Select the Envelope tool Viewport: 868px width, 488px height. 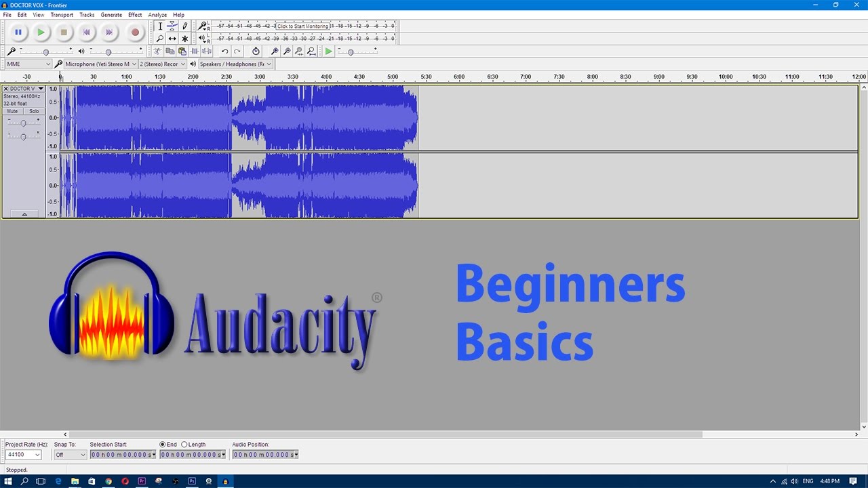172,26
